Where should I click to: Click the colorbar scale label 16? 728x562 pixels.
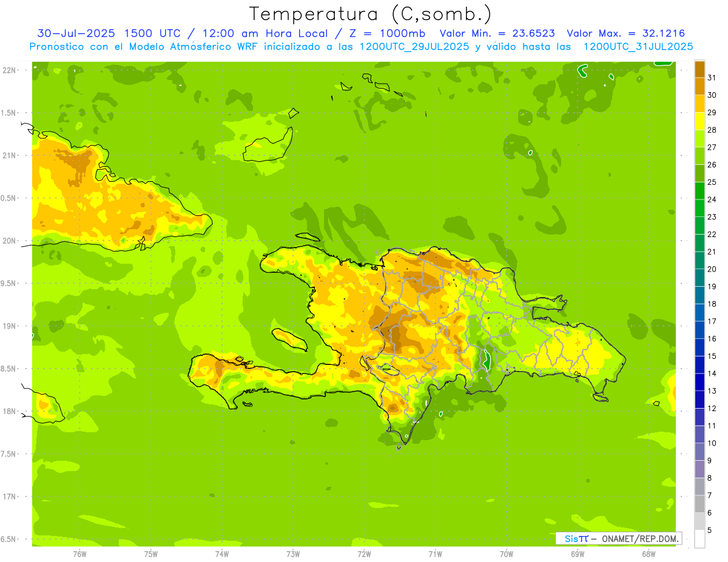pos(712,338)
